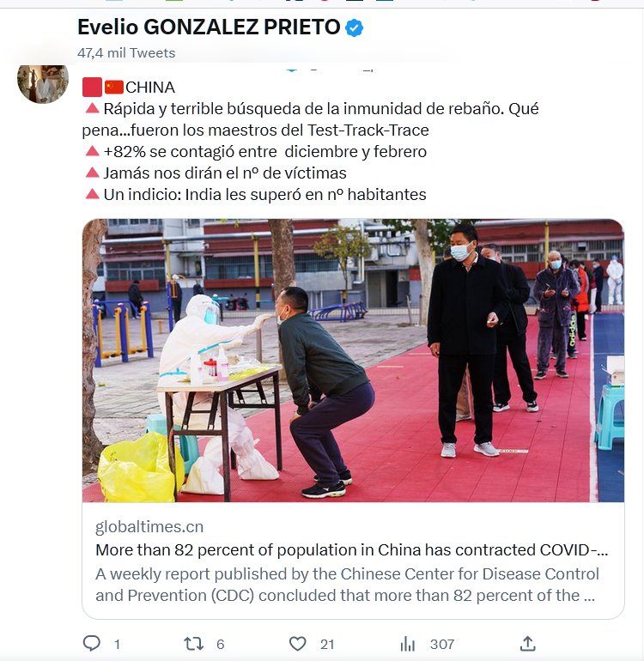Click the reply count 1

118,644
